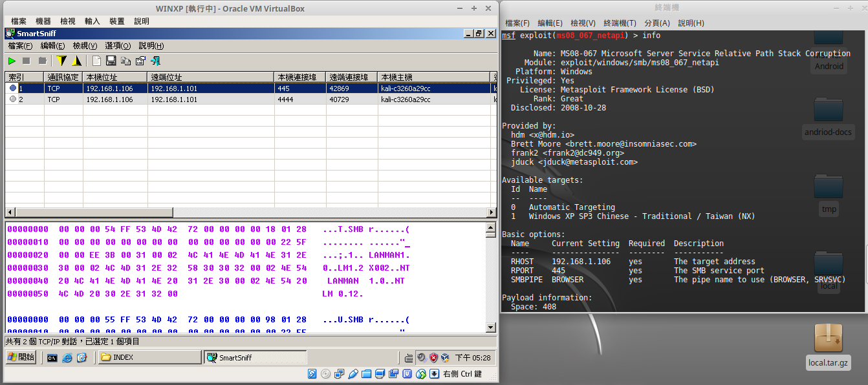
Task: Launch command prompt from quick launch
Action: pos(52,357)
